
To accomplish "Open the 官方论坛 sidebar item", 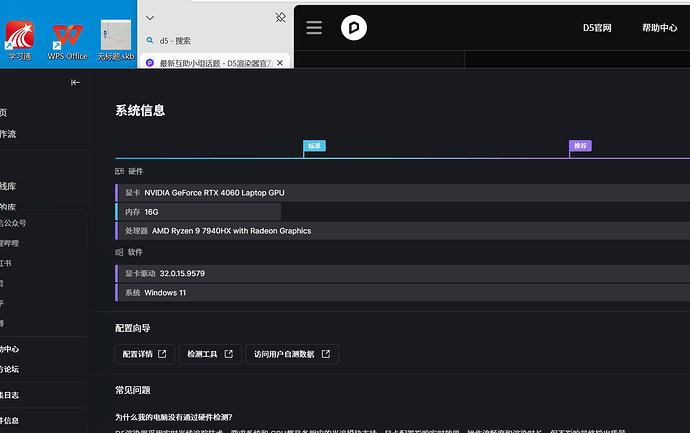I will pyautogui.click(x=9, y=369).
